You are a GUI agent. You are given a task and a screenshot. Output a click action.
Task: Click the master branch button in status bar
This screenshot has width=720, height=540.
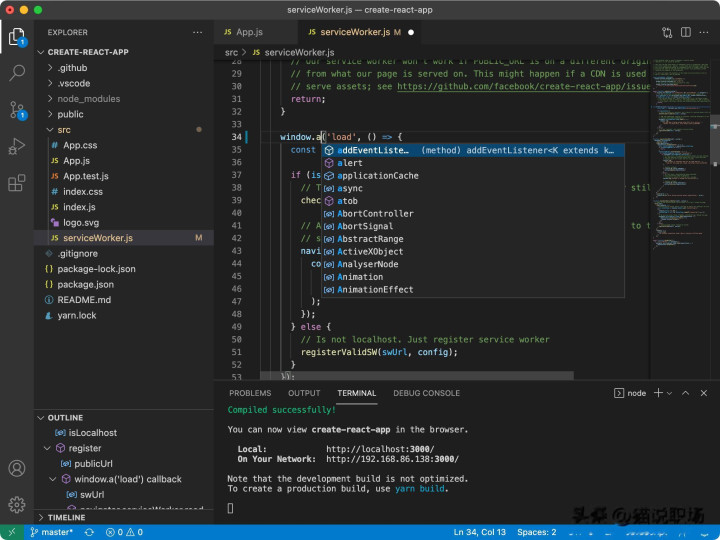click(50, 532)
